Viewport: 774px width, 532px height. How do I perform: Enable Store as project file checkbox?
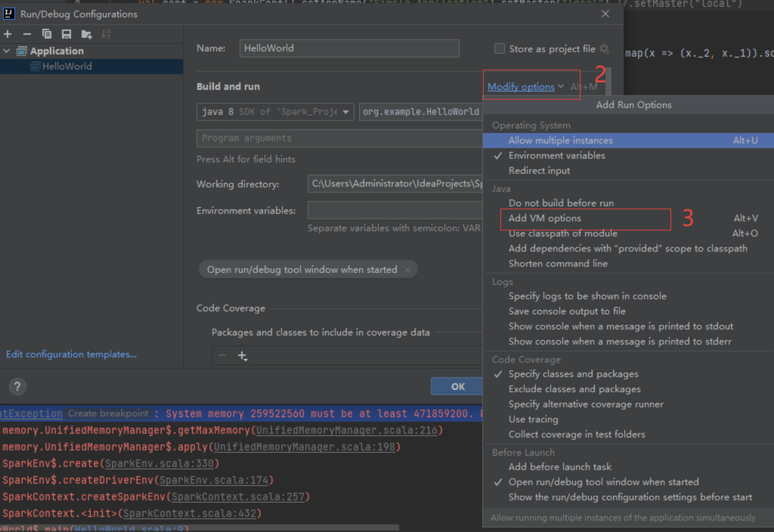(499, 49)
